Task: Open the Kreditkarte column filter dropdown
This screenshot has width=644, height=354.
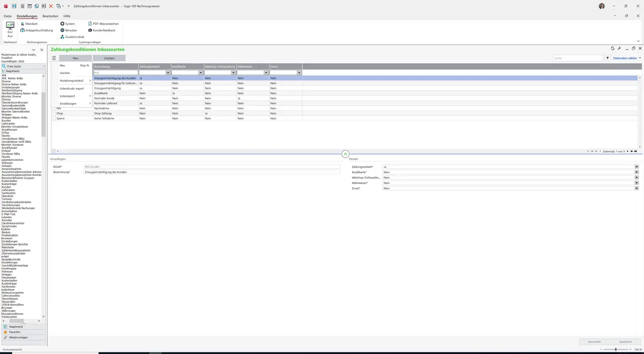Action: point(201,72)
